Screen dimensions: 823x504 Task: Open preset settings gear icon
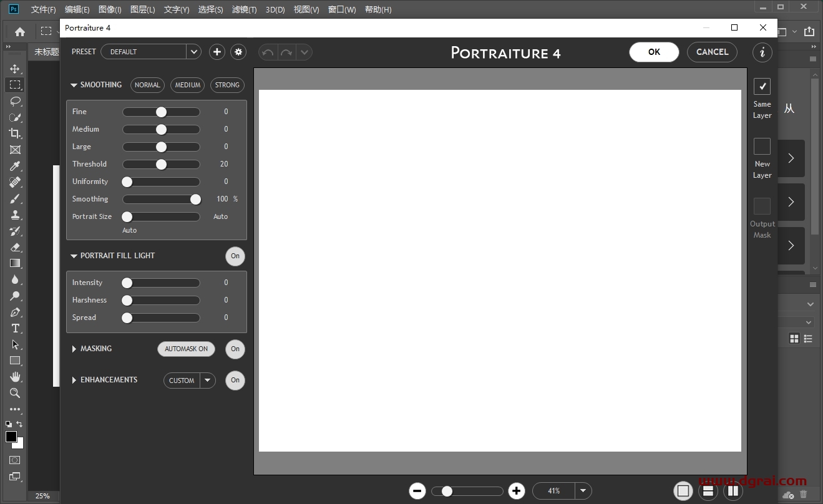pos(238,52)
